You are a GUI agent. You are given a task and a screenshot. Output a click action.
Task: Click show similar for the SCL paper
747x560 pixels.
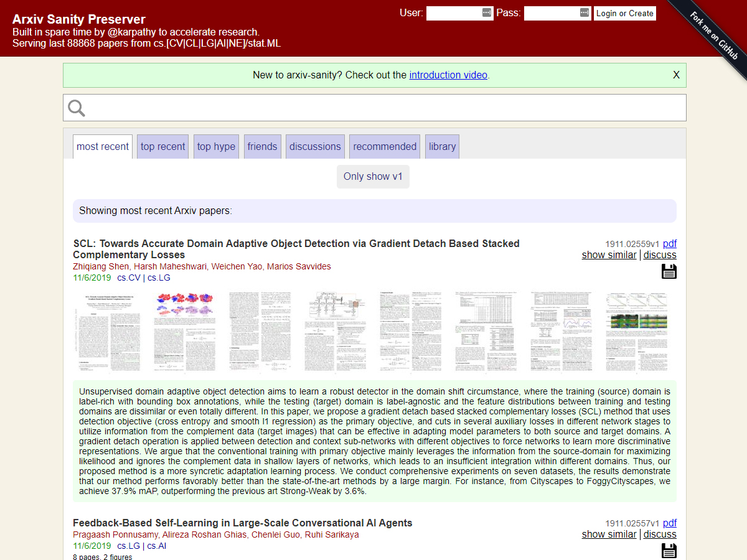pos(609,255)
